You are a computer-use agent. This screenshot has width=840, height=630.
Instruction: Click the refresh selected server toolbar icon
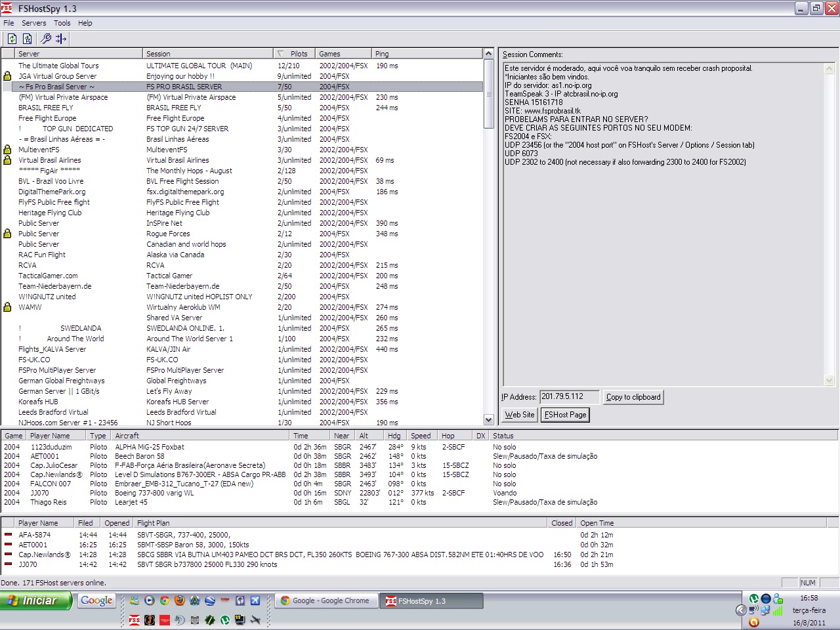click(28, 39)
